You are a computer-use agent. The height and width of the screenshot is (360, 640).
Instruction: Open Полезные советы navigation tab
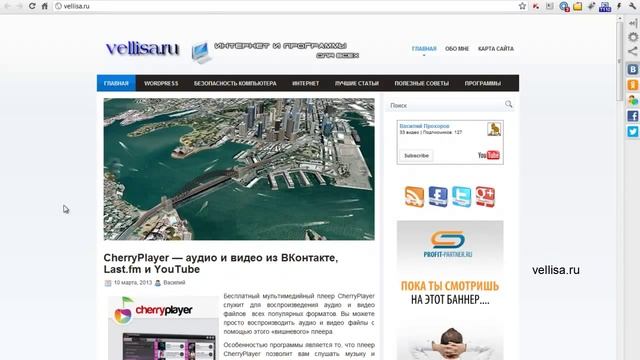pyautogui.click(x=421, y=83)
